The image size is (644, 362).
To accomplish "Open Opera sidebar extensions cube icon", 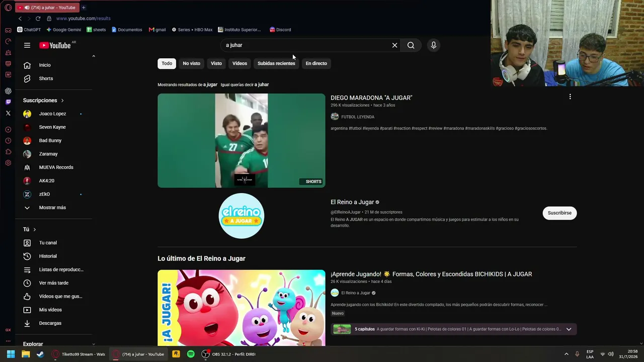I will [x=8, y=152].
